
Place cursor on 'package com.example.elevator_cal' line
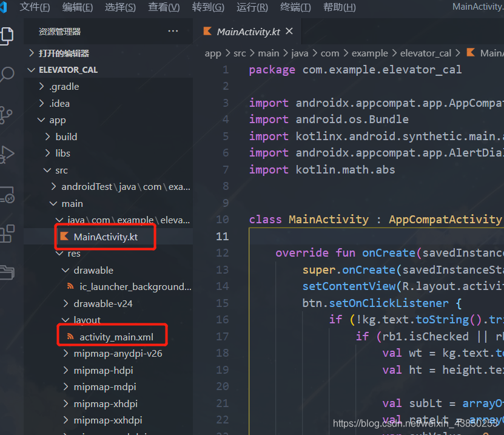355,70
